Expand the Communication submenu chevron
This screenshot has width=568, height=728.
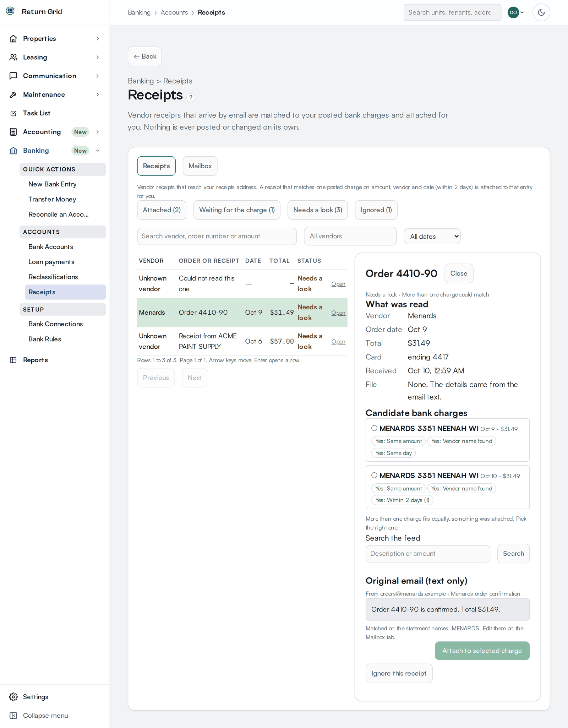tap(98, 76)
